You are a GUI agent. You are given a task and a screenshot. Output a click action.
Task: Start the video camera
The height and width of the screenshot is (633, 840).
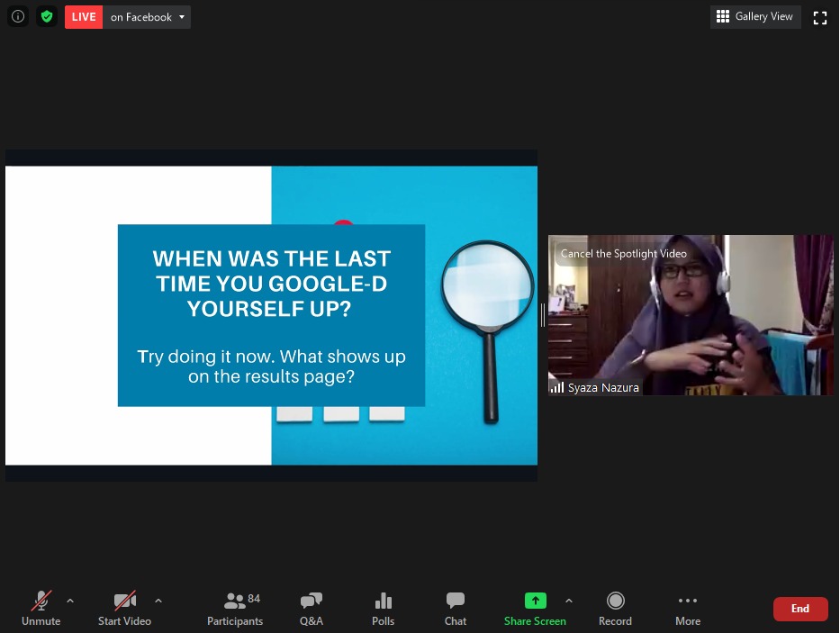point(124,609)
